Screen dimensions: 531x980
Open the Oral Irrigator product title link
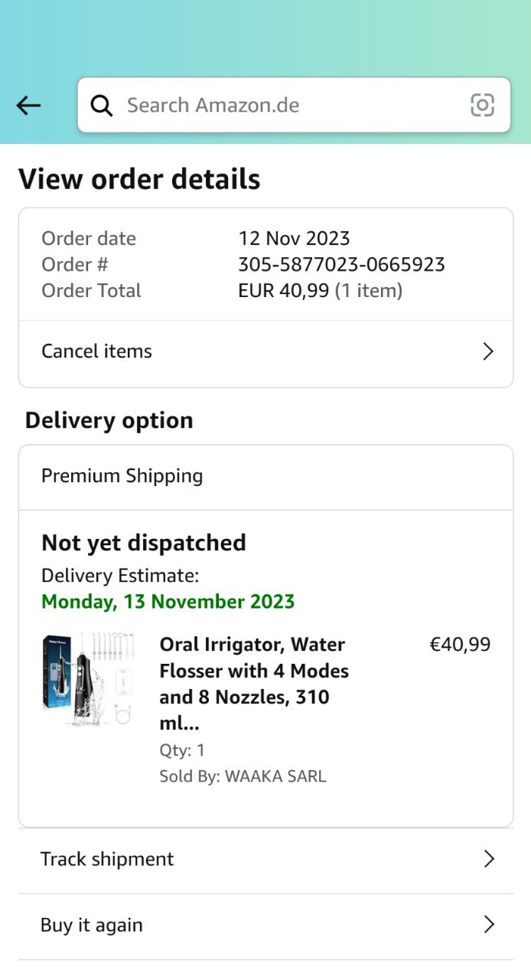click(254, 684)
